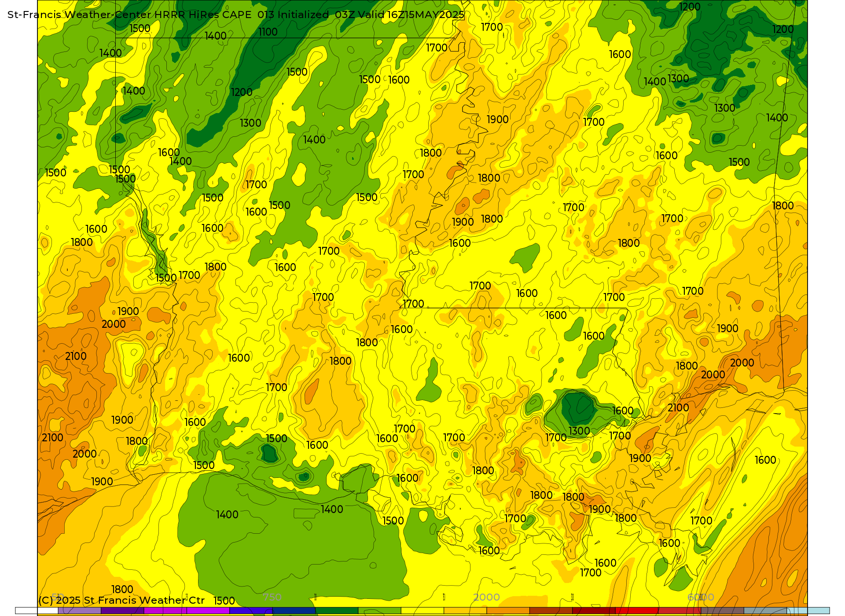Screen dimensions: 845x616
Task: Select the light green color bar swatch
Action: (379, 610)
